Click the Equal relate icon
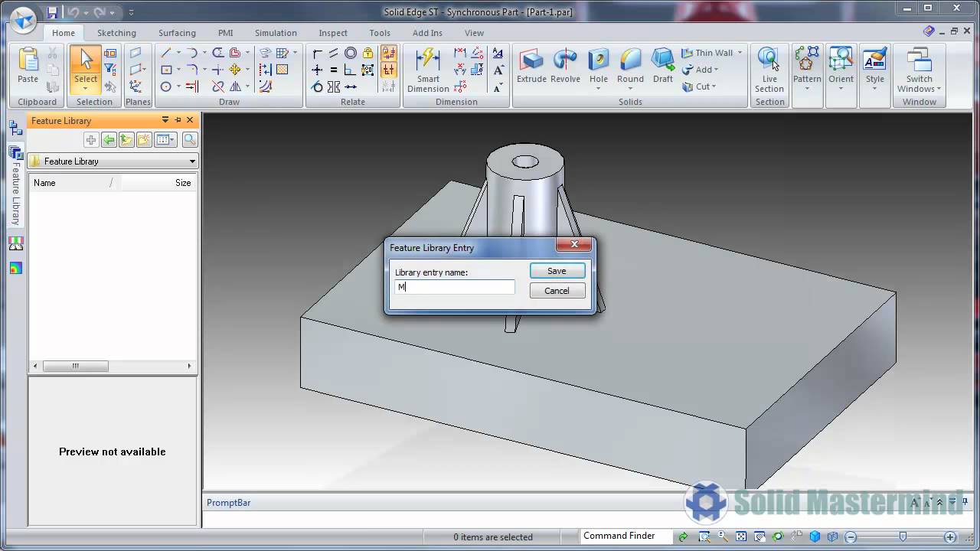This screenshot has height=551, width=980. click(334, 70)
